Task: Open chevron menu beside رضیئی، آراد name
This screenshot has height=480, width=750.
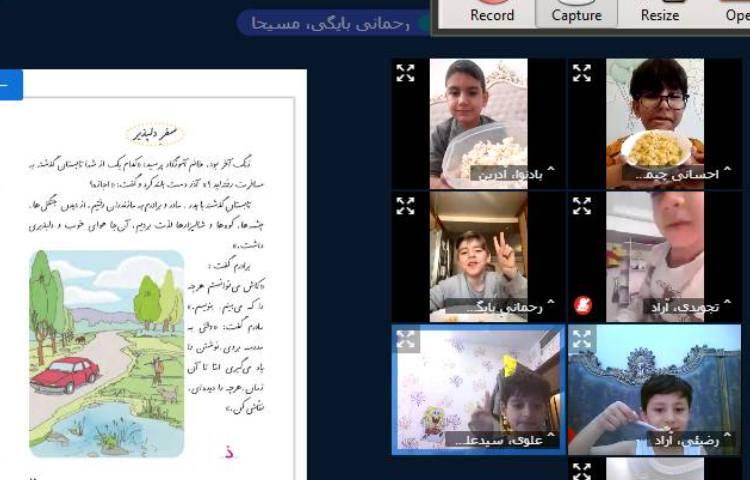Action: click(726, 438)
